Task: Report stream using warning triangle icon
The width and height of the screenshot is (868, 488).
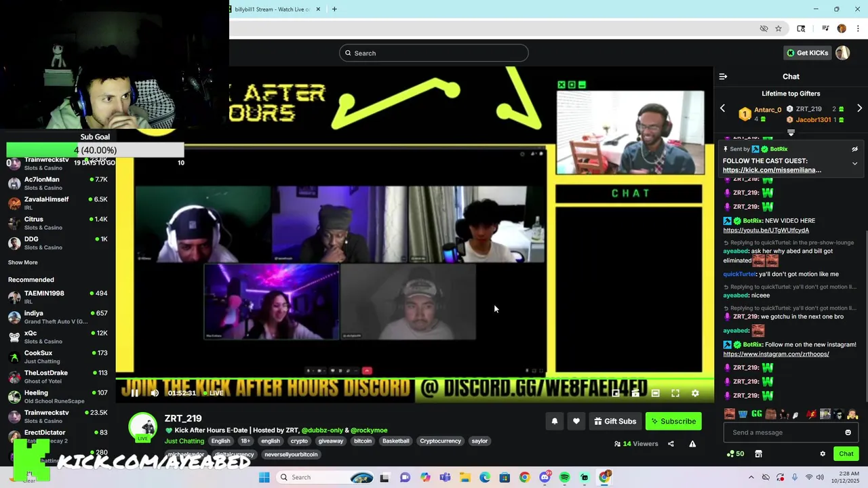Action: click(692, 444)
